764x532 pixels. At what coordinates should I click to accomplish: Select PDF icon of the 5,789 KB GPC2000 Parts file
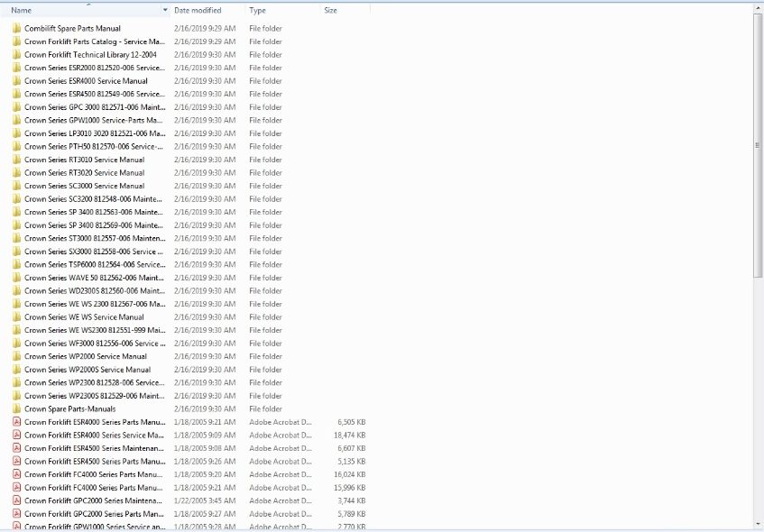16,514
